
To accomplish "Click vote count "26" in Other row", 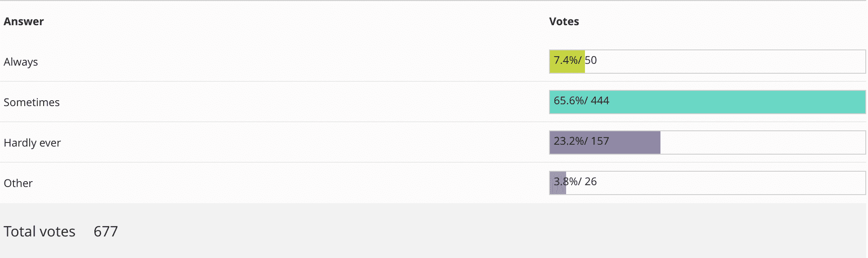I will point(591,182).
